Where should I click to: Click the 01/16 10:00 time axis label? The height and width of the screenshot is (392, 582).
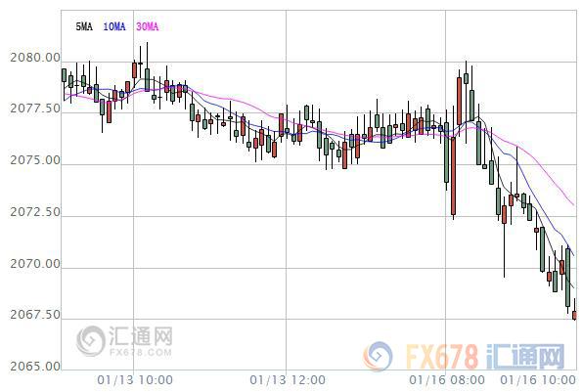538,380
